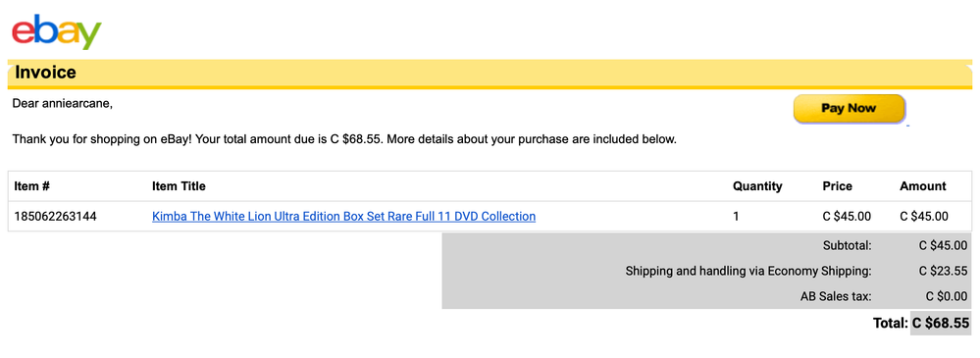Click the Pay Now button
This screenshot has width=980, height=358.
[x=849, y=108]
